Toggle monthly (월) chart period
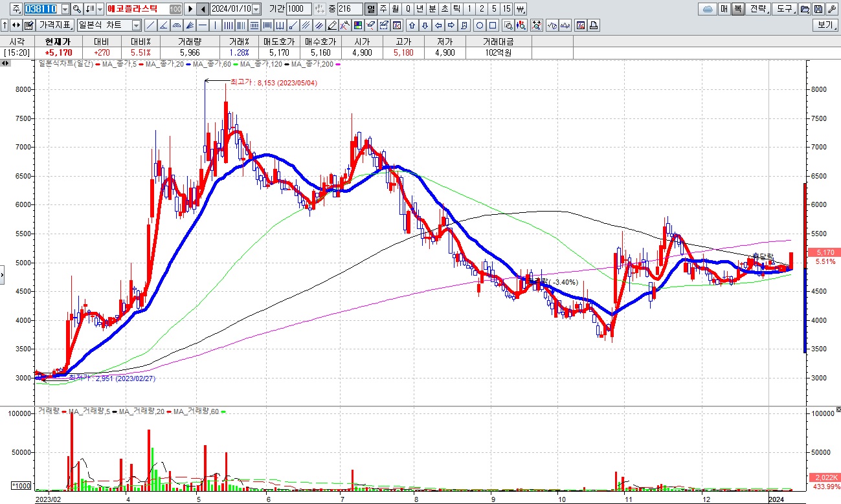 pyautogui.click(x=395, y=9)
